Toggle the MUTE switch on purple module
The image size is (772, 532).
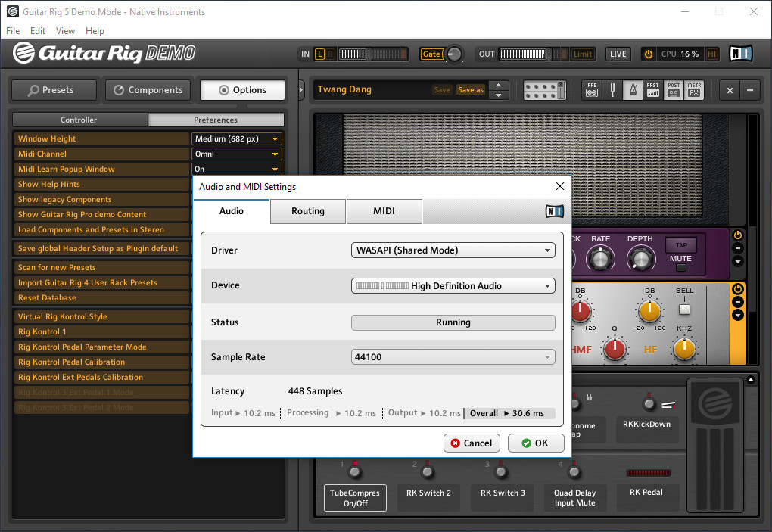[681, 268]
